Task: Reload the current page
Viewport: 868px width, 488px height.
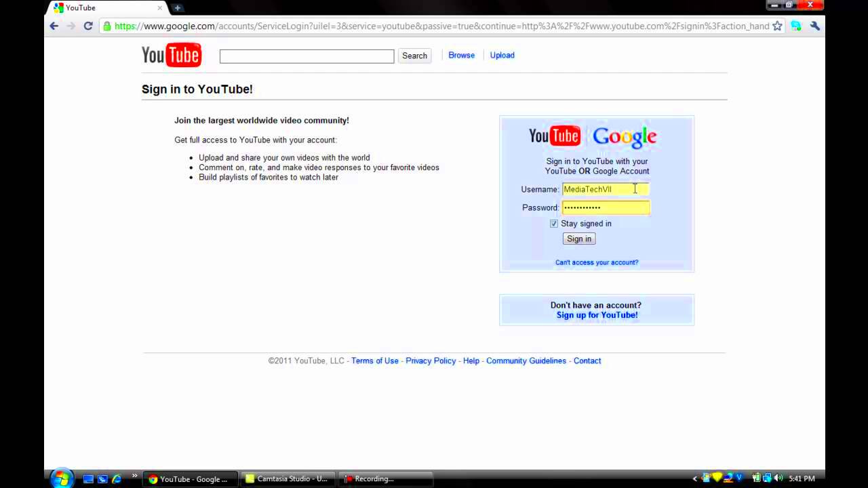Action: [x=87, y=26]
